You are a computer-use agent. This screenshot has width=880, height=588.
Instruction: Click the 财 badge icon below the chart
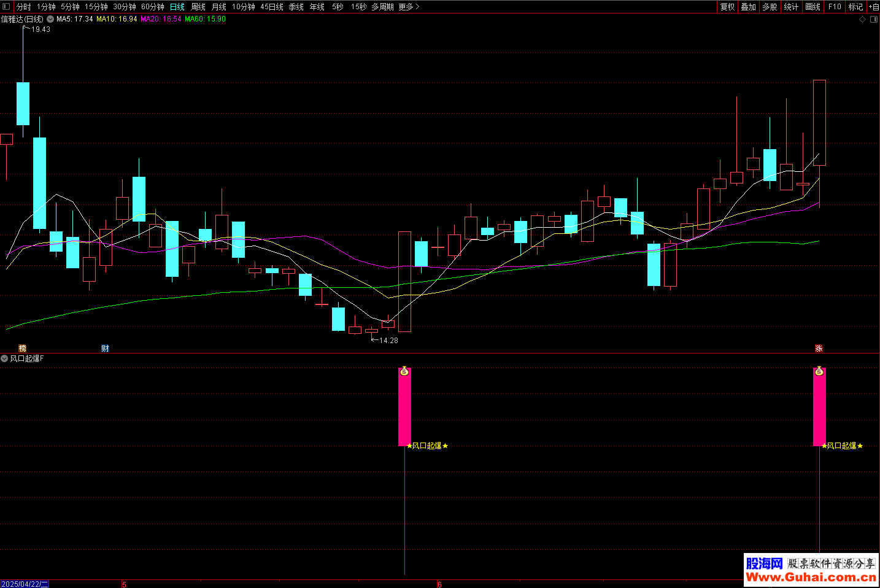click(x=105, y=348)
